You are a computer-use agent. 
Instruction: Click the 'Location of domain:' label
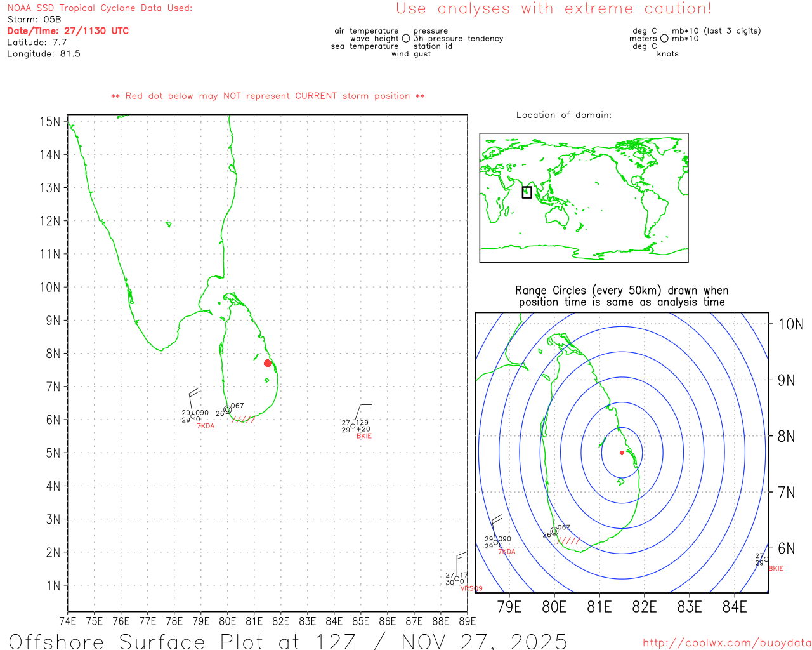(564, 116)
